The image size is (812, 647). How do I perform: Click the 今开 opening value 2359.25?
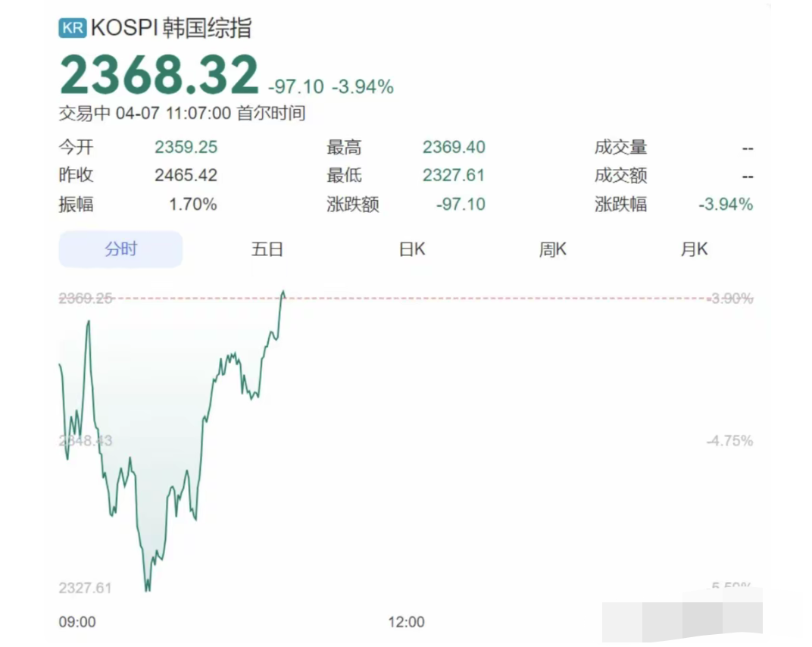pyautogui.click(x=186, y=147)
